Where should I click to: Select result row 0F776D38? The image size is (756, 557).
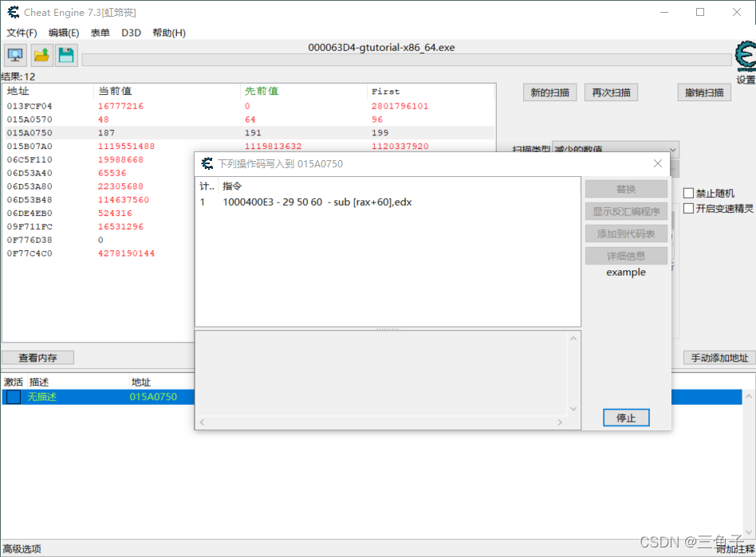pos(99,240)
